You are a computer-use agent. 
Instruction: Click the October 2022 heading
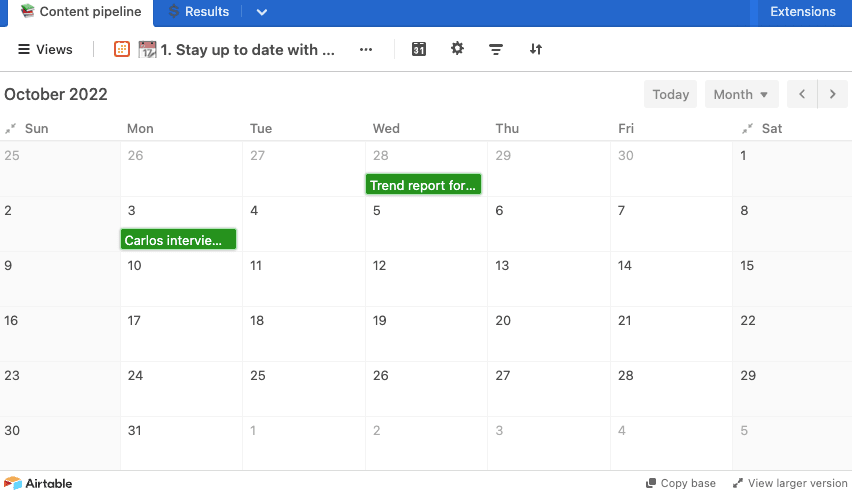pos(56,95)
